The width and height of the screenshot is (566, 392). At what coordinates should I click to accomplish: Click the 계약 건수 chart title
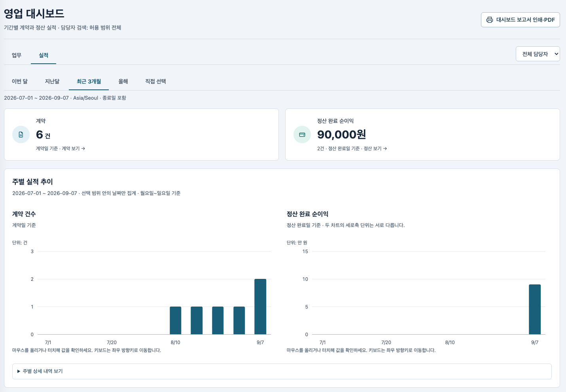tap(24, 214)
